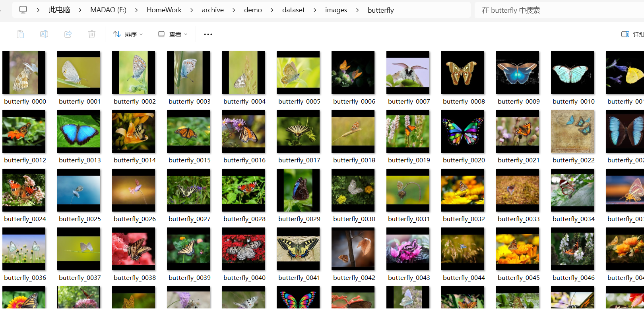Select butterfly_0009 blue butterfly thumbnail

tap(518, 73)
